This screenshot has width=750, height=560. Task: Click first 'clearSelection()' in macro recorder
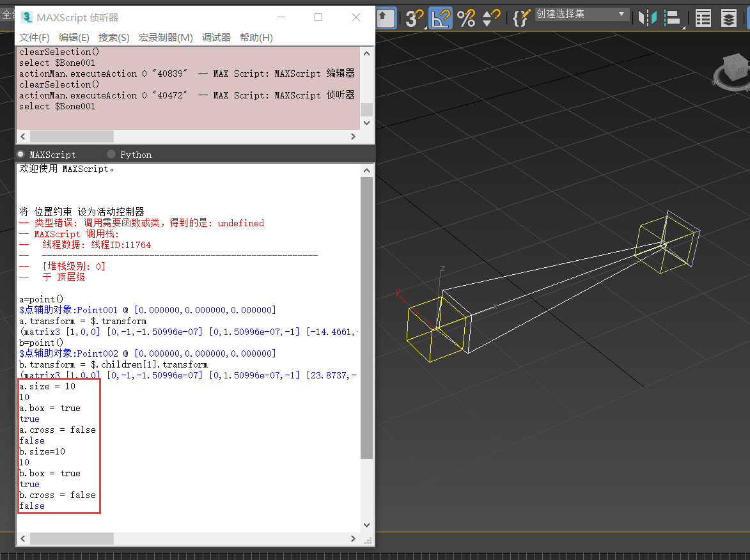tap(59, 52)
